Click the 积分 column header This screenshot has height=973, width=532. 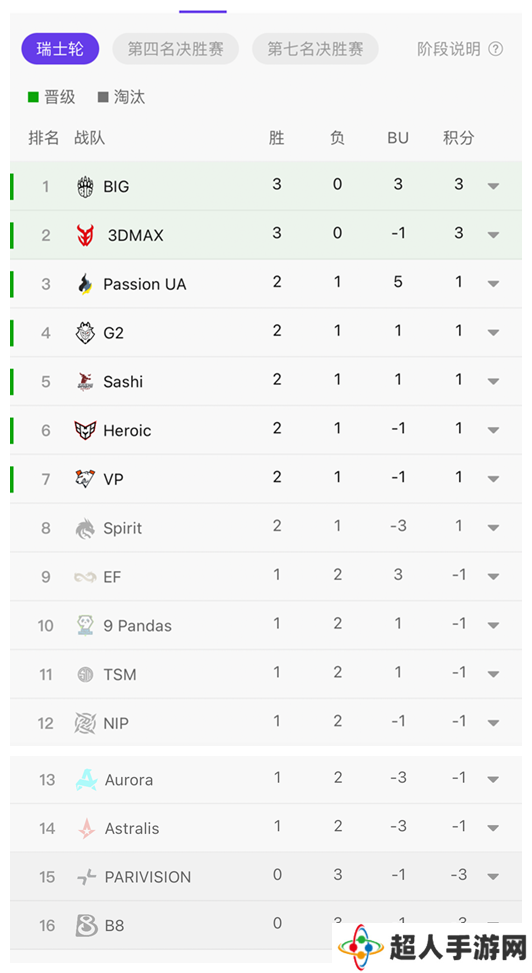tap(459, 138)
